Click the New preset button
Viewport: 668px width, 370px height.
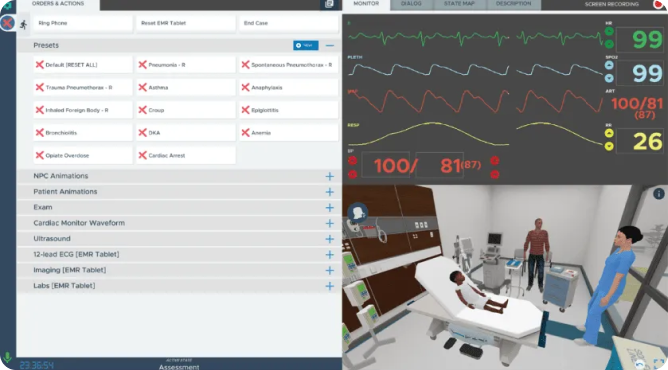click(306, 45)
